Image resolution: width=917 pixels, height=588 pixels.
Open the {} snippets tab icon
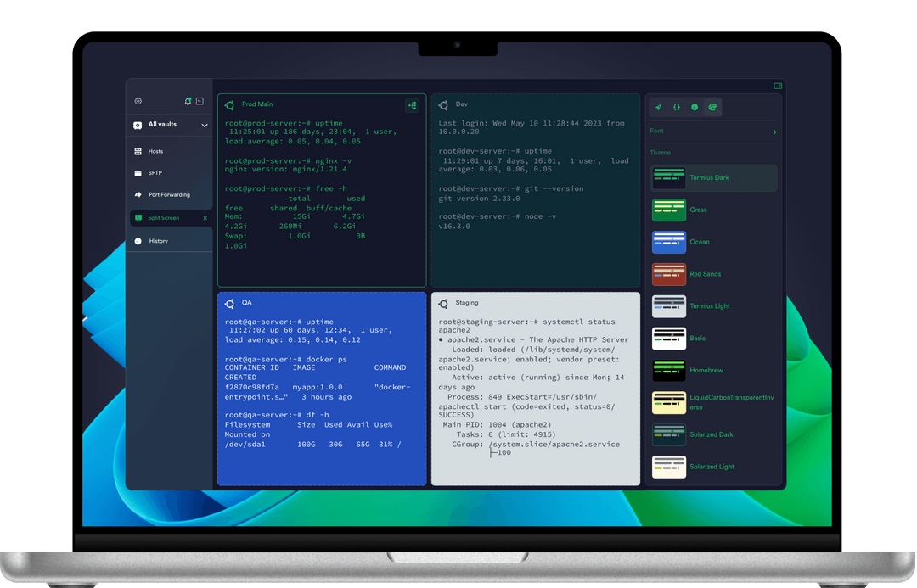tap(677, 107)
